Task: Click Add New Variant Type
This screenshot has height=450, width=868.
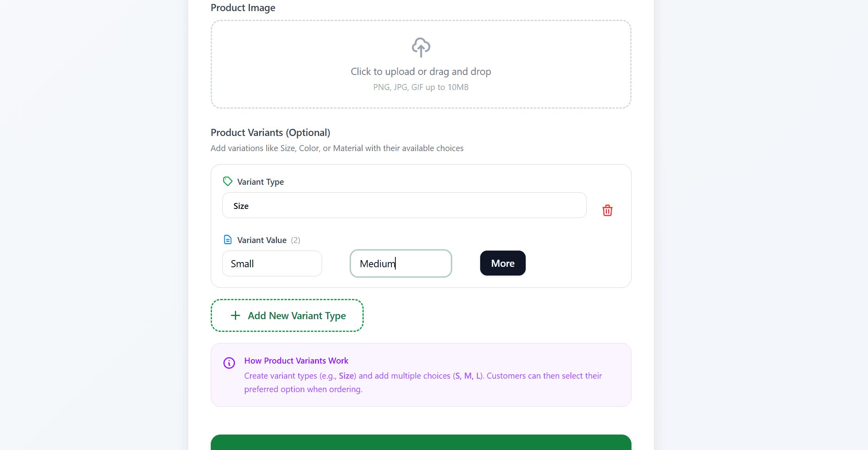Action: tap(287, 315)
